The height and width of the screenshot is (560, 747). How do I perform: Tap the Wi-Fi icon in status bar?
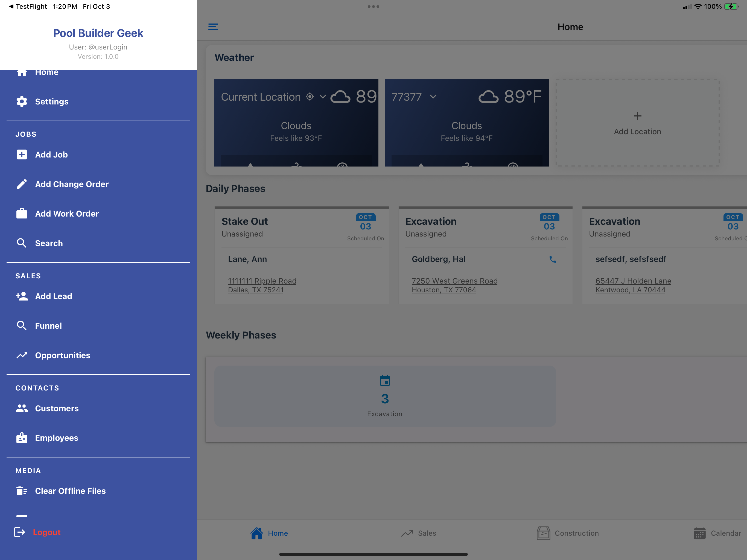click(x=698, y=6)
